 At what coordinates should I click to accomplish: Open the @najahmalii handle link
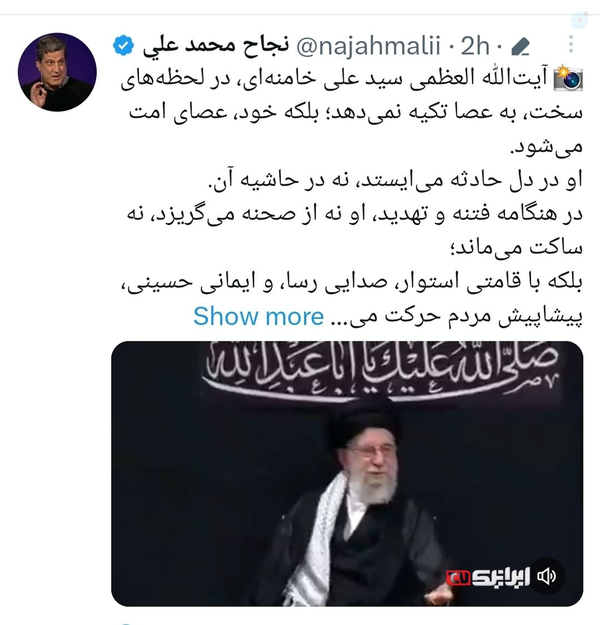pos(368,45)
